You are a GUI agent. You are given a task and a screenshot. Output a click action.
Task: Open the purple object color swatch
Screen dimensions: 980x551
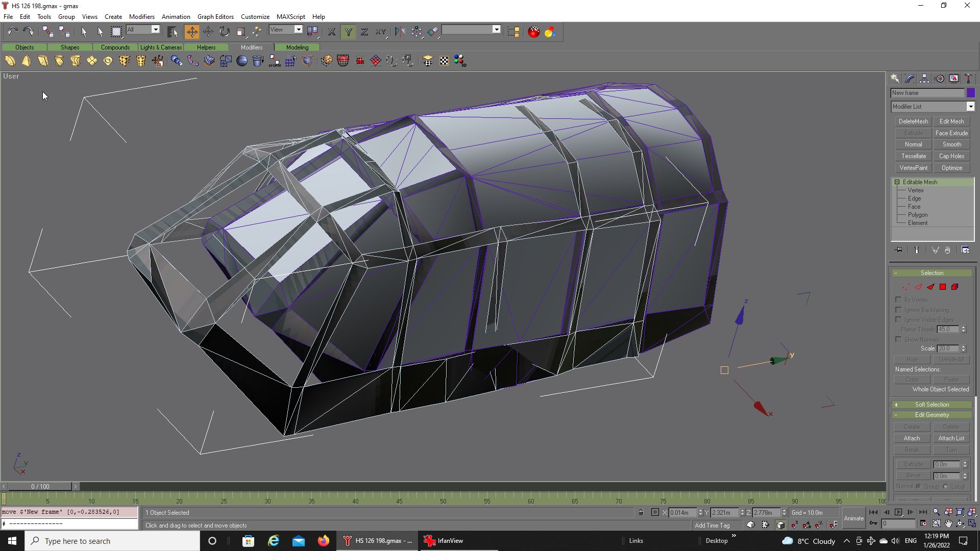point(970,93)
